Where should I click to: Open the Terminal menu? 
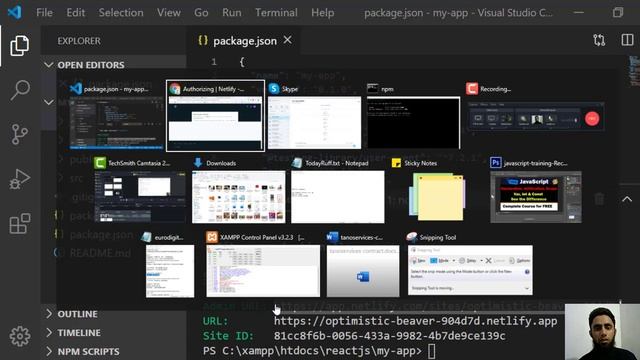(x=276, y=13)
